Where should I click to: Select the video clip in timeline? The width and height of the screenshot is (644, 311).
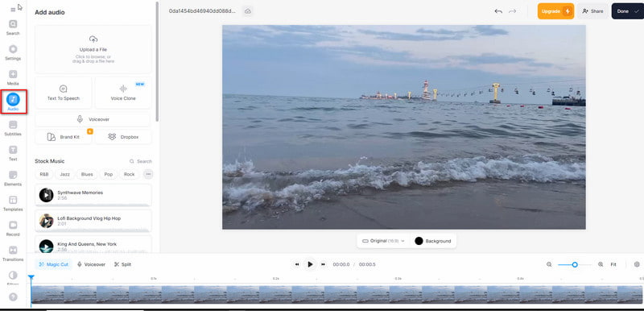tap(336, 295)
